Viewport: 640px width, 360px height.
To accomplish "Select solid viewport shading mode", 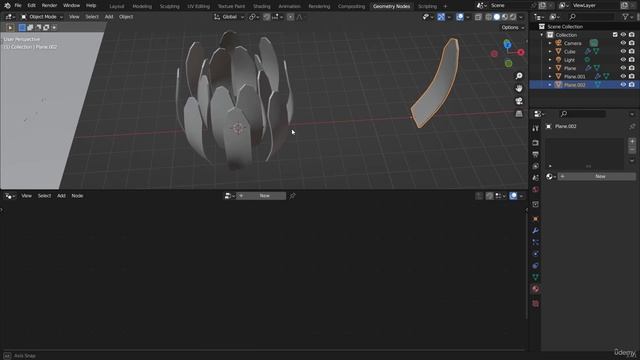I will [497, 17].
